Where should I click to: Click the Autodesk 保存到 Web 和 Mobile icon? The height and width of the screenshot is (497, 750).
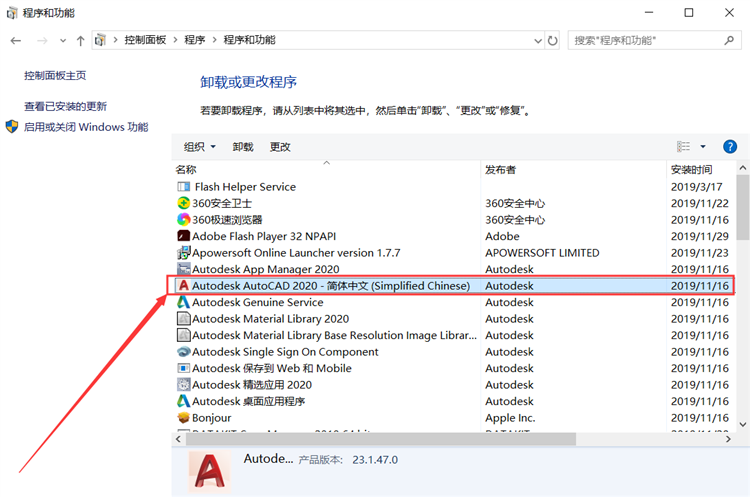tap(184, 368)
